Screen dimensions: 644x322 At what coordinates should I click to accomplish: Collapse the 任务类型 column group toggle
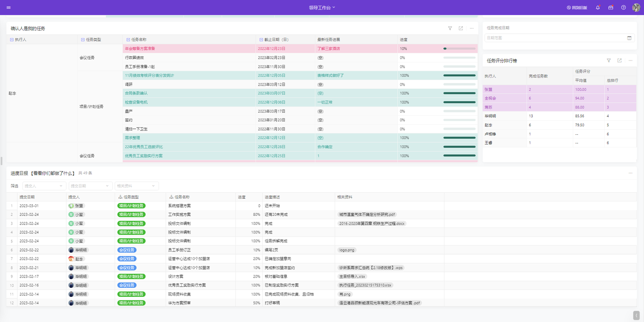[83, 39]
